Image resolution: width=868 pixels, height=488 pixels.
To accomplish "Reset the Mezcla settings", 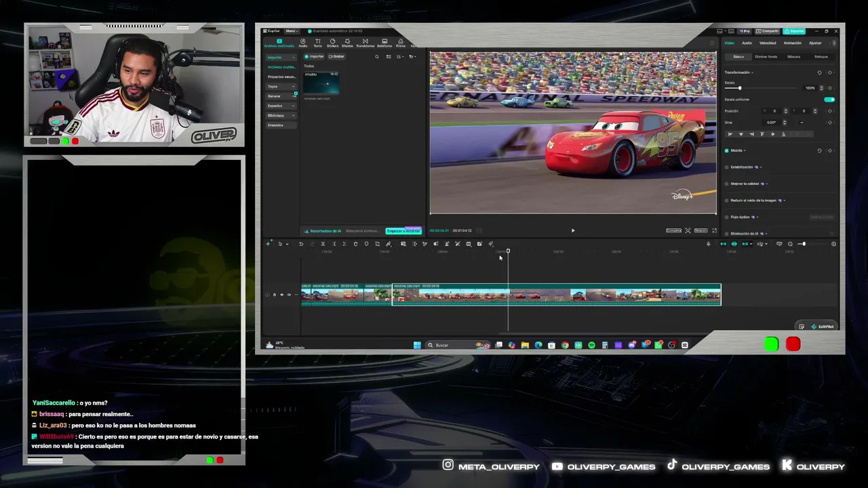I will (819, 150).
